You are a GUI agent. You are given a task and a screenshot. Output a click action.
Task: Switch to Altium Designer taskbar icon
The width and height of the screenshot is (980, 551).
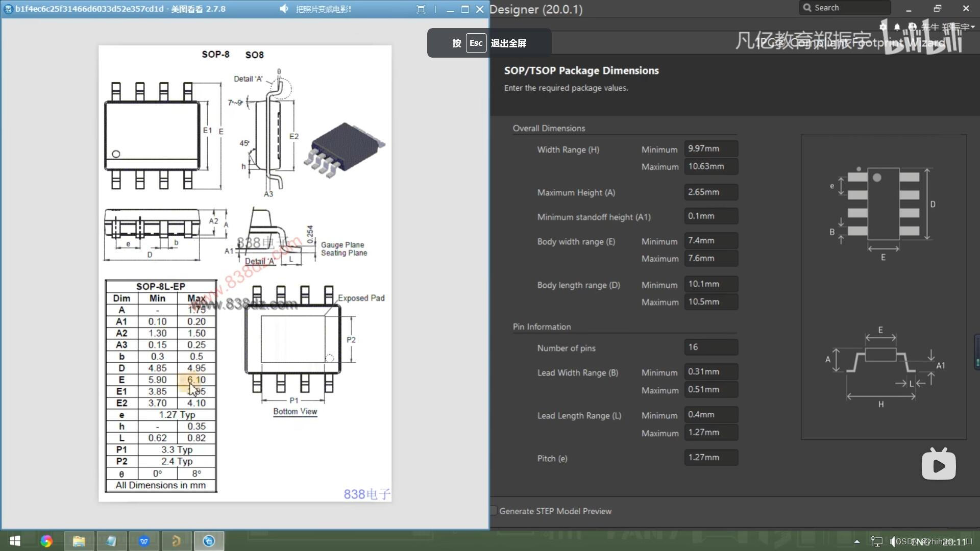[x=176, y=541]
